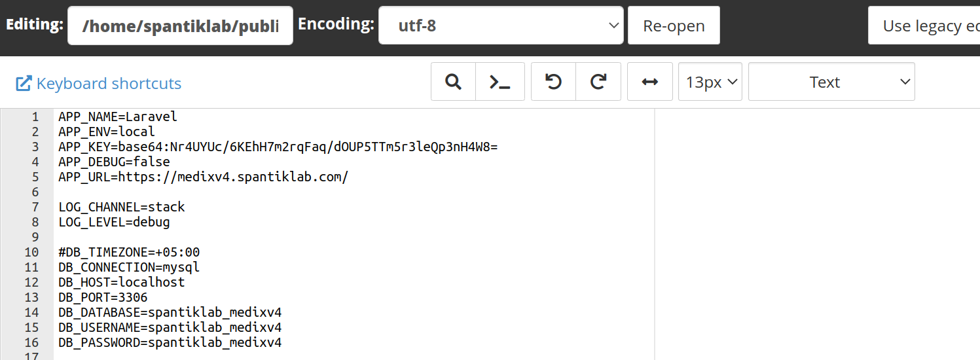Click the go-to-line terminal prompt icon

(500, 82)
